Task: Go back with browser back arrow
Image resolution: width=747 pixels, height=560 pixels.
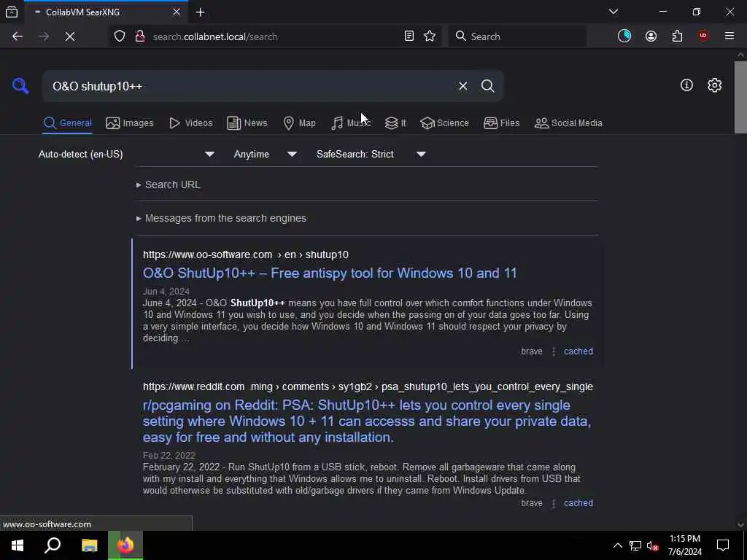Action: coord(18,36)
